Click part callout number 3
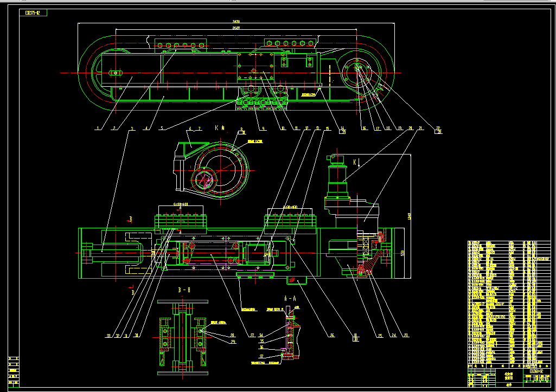The height and width of the screenshot is (392, 556). [132, 128]
